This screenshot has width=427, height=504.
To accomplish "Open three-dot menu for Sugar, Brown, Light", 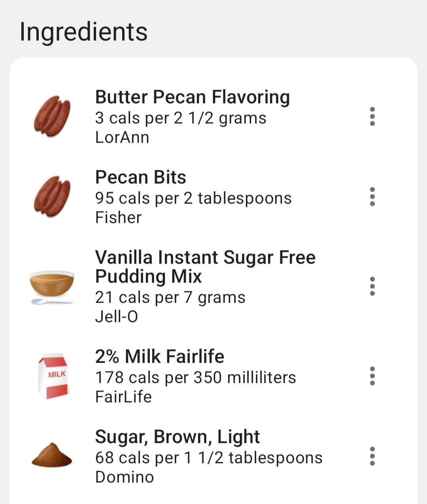I will pos(372,456).
